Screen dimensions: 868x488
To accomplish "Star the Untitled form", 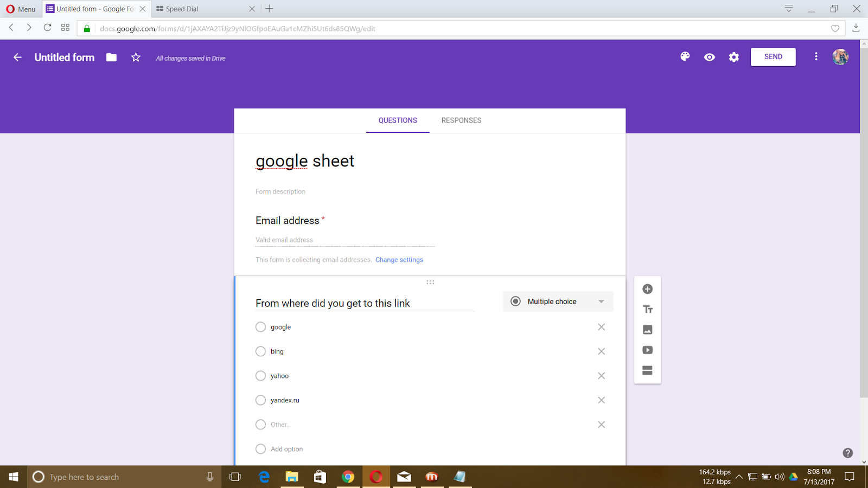I will [136, 57].
